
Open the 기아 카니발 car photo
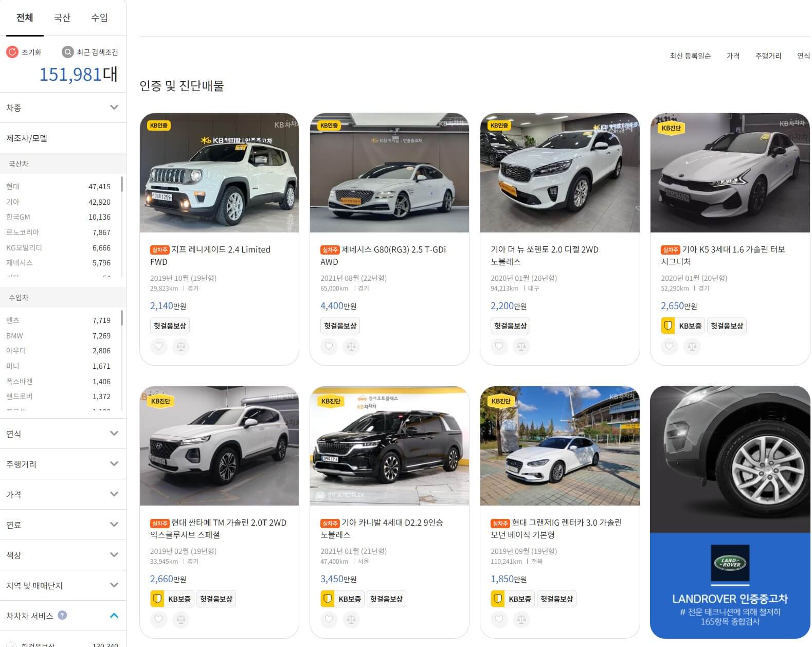pos(389,446)
